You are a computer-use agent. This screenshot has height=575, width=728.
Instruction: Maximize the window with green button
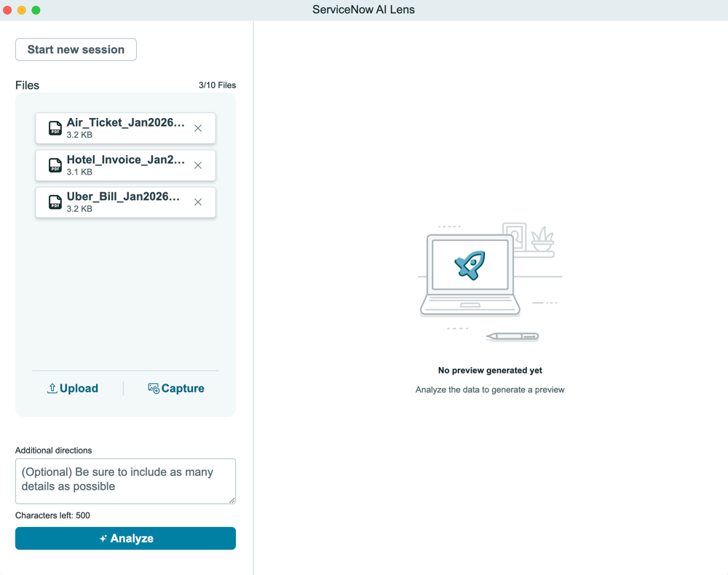[x=36, y=9]
